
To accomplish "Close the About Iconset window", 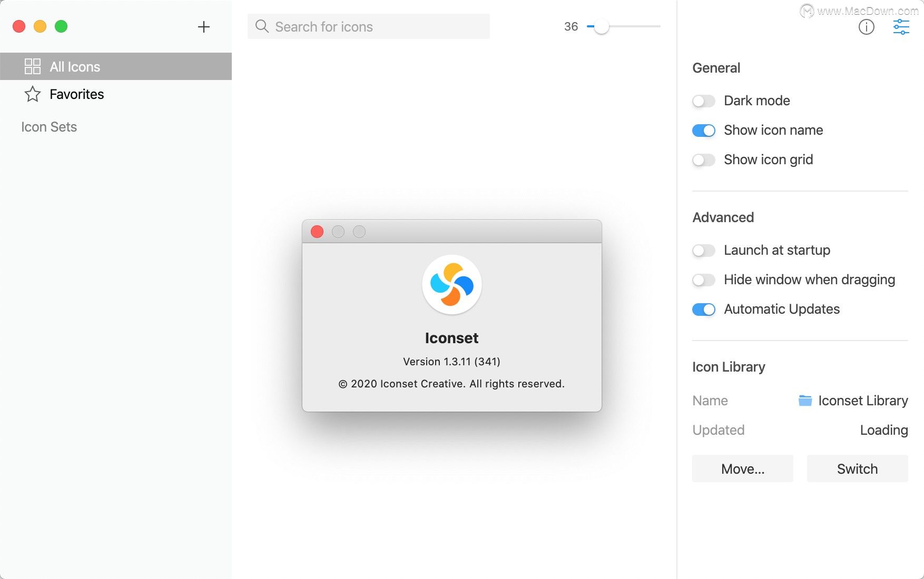I will [x=317, y=232].
